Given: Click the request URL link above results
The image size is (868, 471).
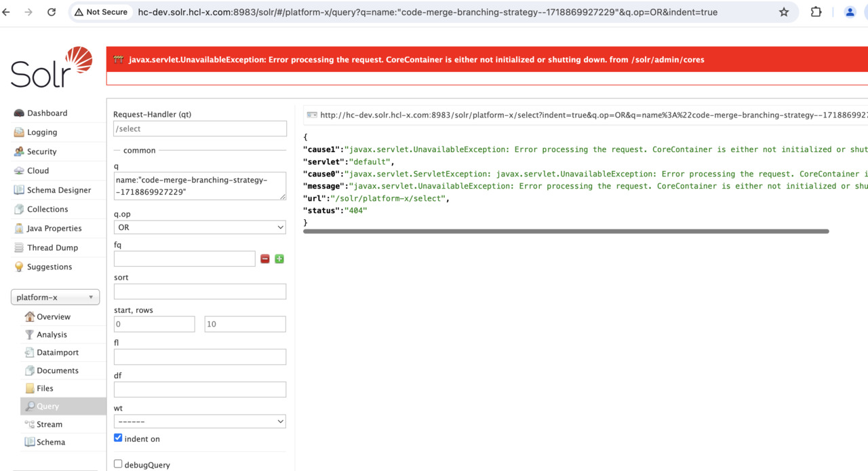Looking at the screenshot, I should pyautogui.click(x=590, y=115).
